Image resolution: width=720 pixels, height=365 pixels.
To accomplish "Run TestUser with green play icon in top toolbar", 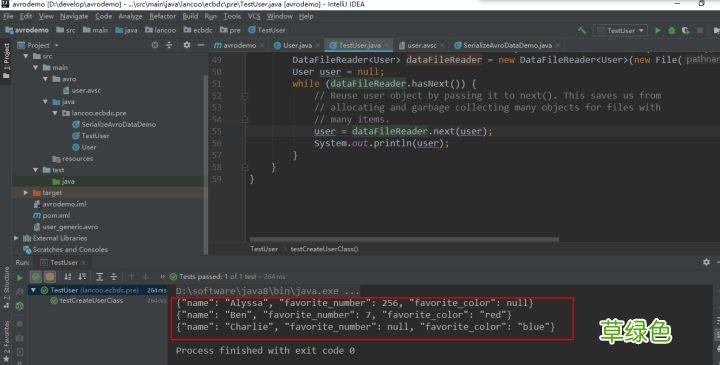I will click(x=658, y=30).
